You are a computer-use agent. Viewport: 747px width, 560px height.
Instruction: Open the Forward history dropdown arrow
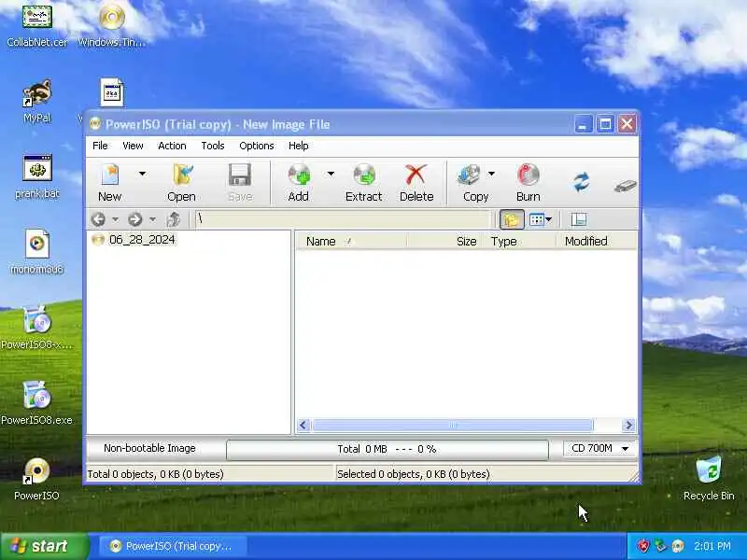click(x=152, y=219)
